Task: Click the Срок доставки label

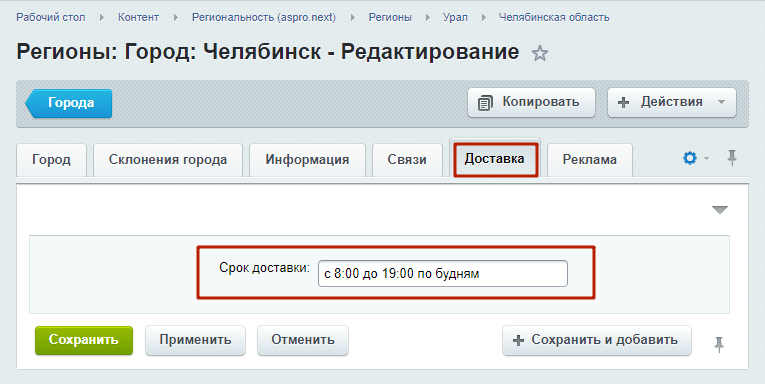Action: [264, 268]
